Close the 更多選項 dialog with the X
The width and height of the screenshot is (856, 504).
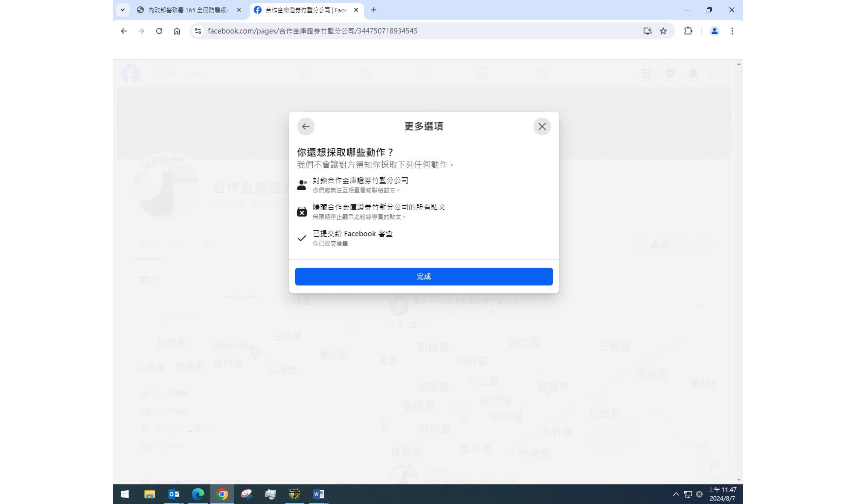tap(542, 127)
